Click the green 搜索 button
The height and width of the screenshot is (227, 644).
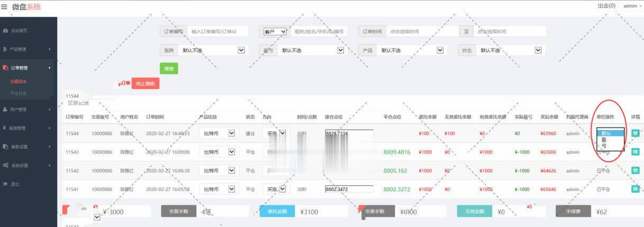pyautogui.click(x=169, y=69)
